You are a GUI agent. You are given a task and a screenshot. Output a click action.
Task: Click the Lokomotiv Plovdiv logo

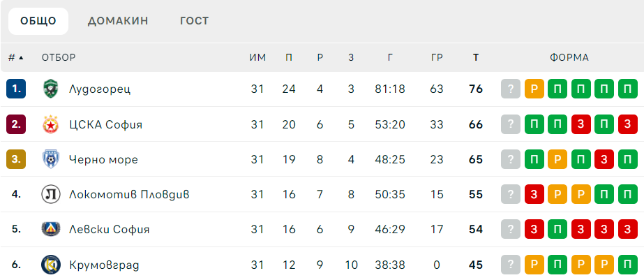tap(51, 194)
